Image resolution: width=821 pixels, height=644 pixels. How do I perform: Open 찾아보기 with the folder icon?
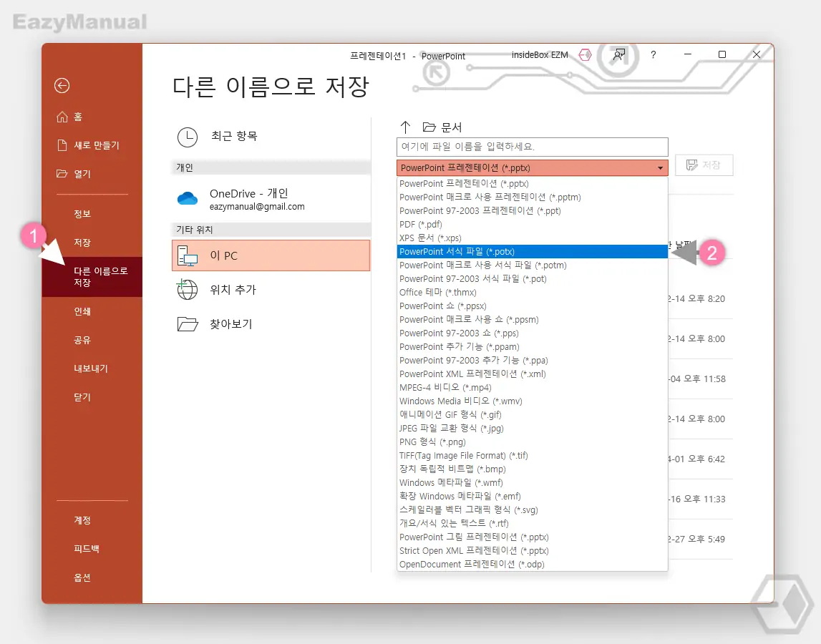click(186, 323)
